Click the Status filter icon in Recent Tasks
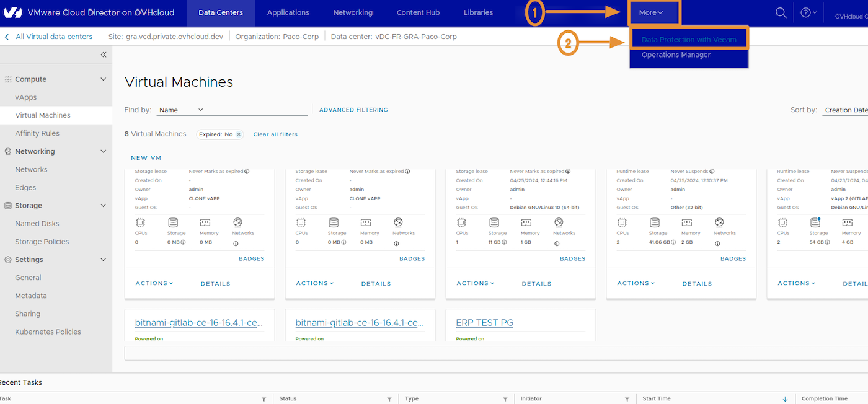Screen dimensions: 868x404 click(389, 398)
